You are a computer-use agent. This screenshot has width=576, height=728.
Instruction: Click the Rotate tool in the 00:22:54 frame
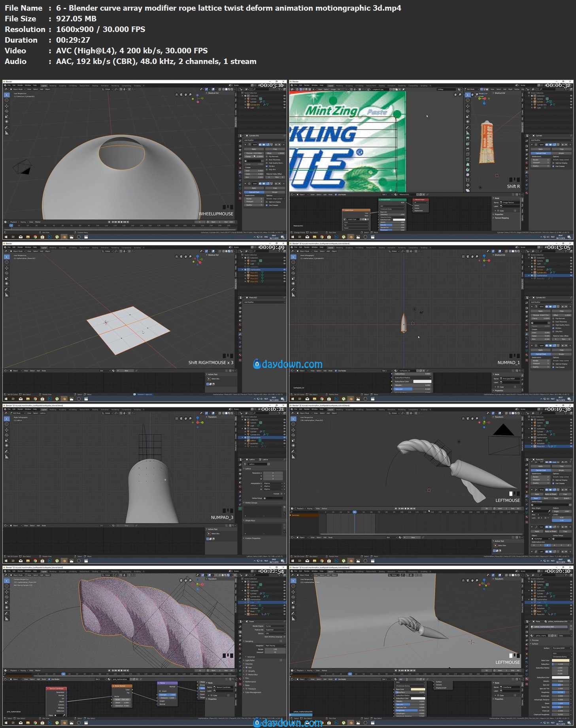(6, 597)
